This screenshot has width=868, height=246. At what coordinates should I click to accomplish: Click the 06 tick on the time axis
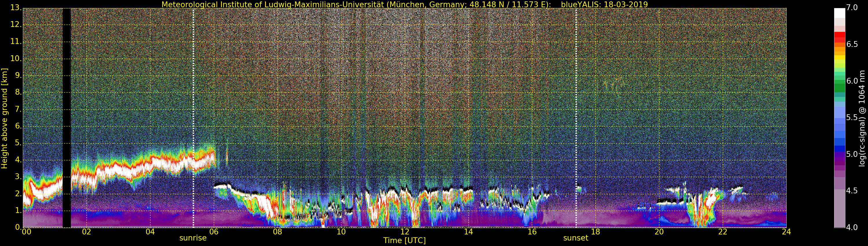214,232
